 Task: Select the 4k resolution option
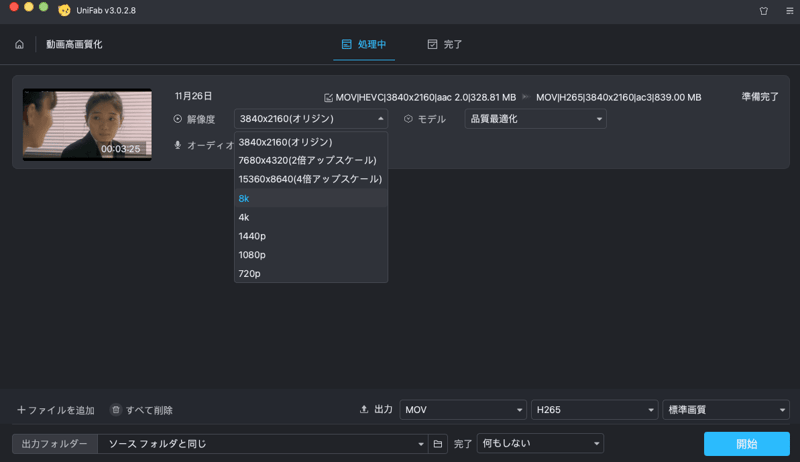[311, 217]
